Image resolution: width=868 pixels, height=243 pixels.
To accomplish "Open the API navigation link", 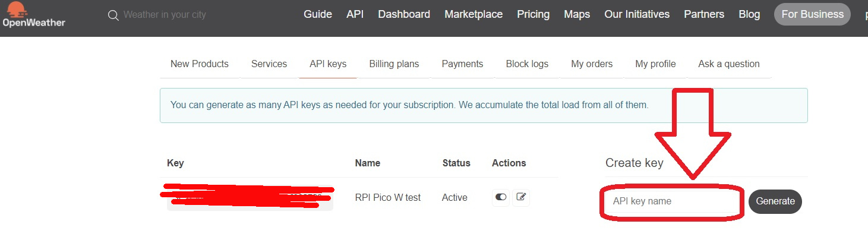I will click(355, 14).
